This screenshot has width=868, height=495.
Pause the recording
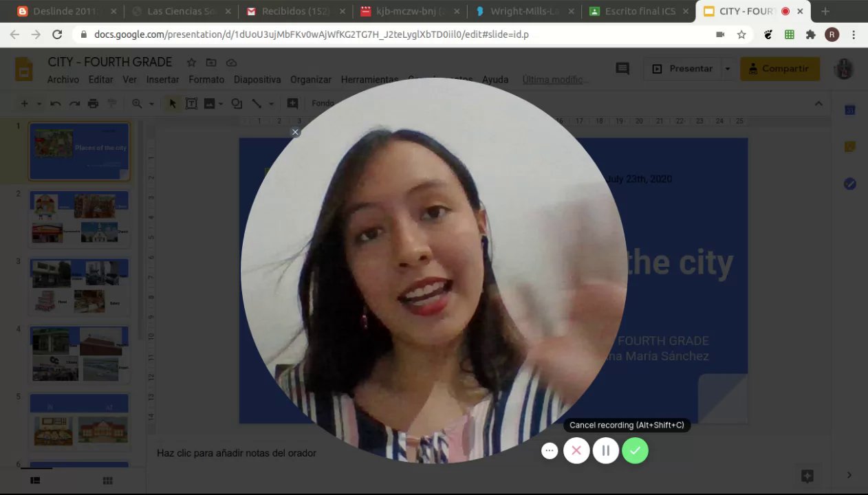pos(606,450)
